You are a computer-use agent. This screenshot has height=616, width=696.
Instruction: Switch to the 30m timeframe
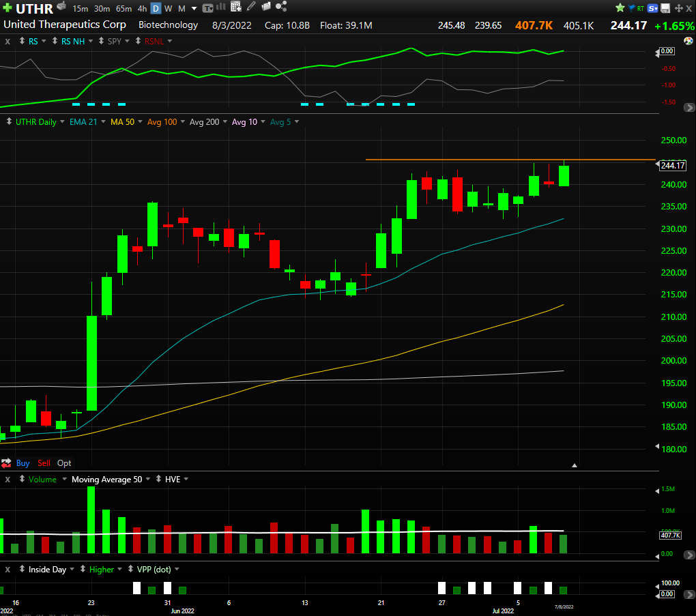coord(102,8)
